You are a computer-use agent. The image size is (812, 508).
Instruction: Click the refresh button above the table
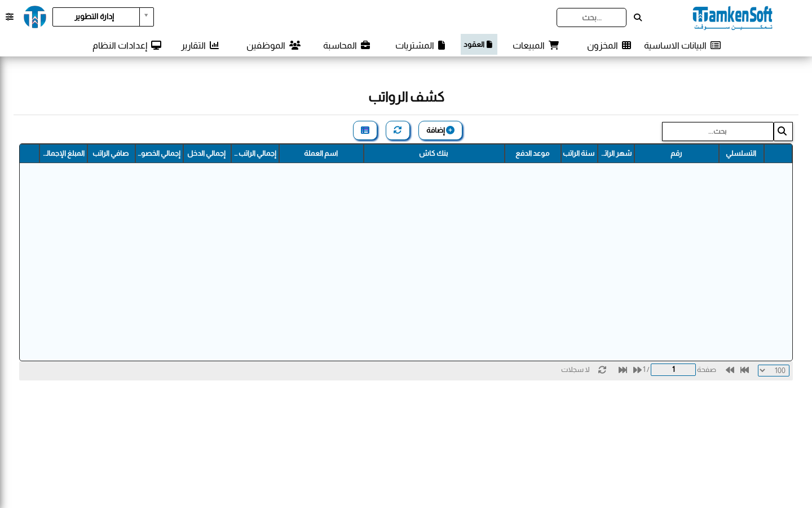(x=398, y=130)
